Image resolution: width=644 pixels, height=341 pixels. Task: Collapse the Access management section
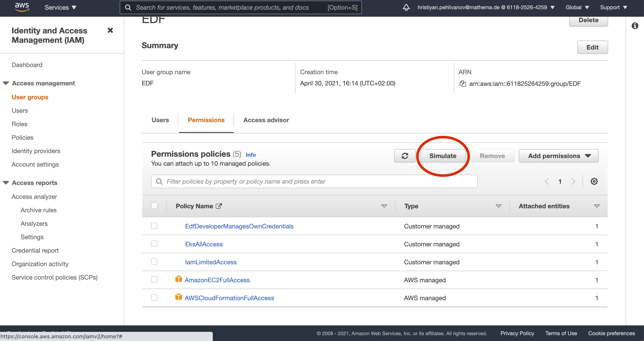[x=6, y=83]
